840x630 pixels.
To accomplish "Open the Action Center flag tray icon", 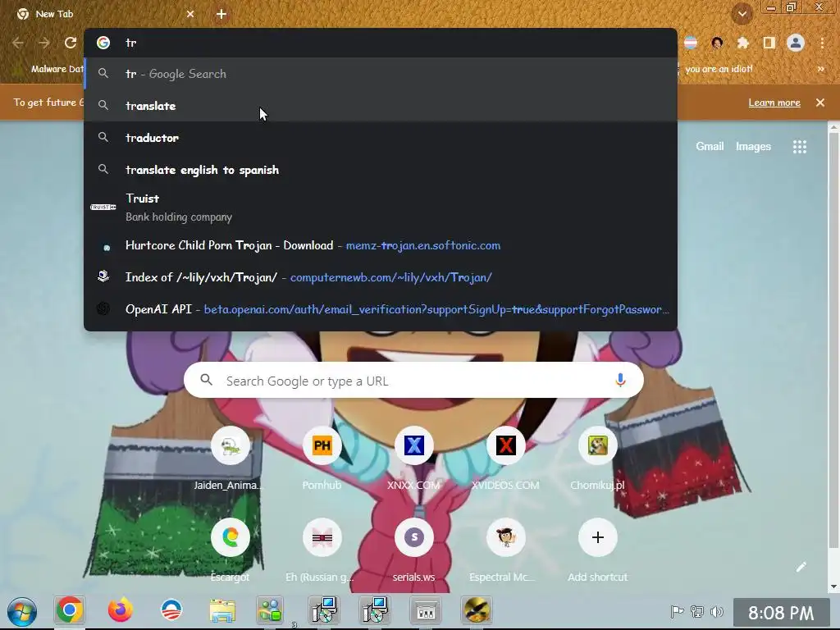I will (677, 611).
